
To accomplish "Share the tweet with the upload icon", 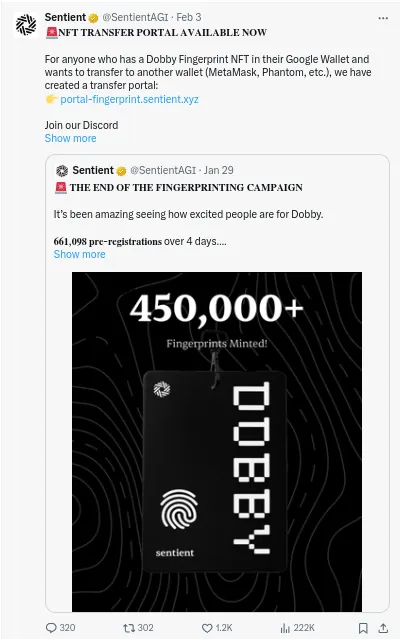I will pos(383,628).
